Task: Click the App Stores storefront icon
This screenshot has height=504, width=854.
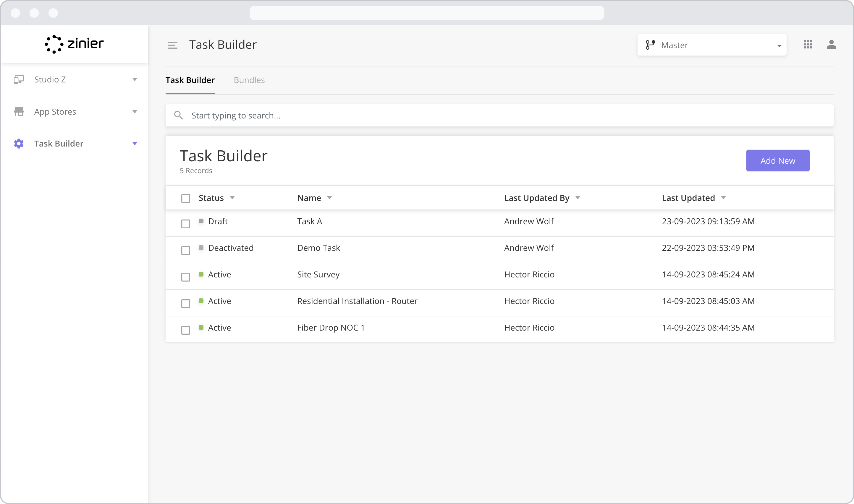Action: click(x=19, y=111)
